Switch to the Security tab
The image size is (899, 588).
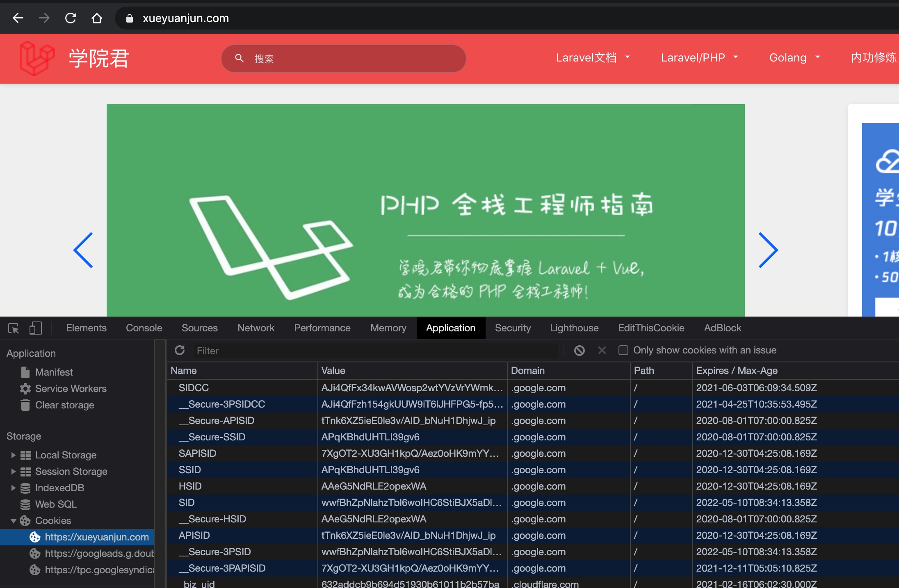tap(513, 328)
